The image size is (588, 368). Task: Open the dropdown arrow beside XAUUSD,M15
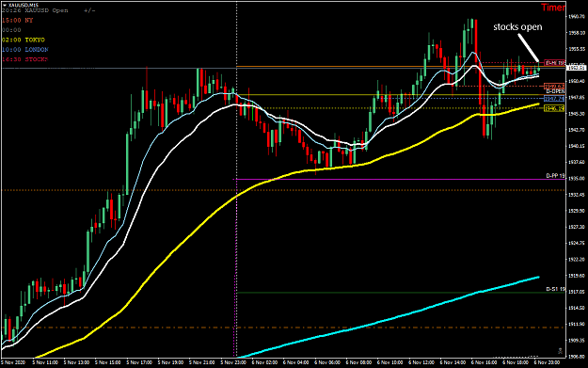point(5,6)
